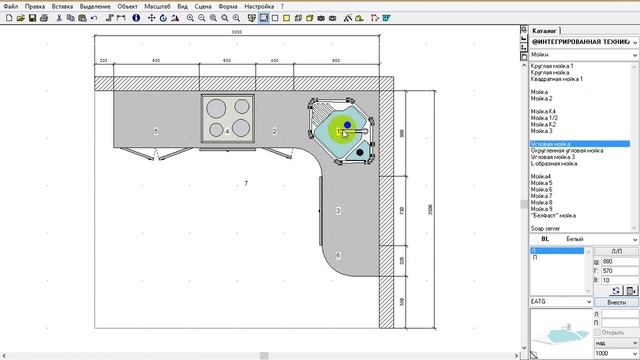
Task: Click the Л/П button
Action: [616, 251]
